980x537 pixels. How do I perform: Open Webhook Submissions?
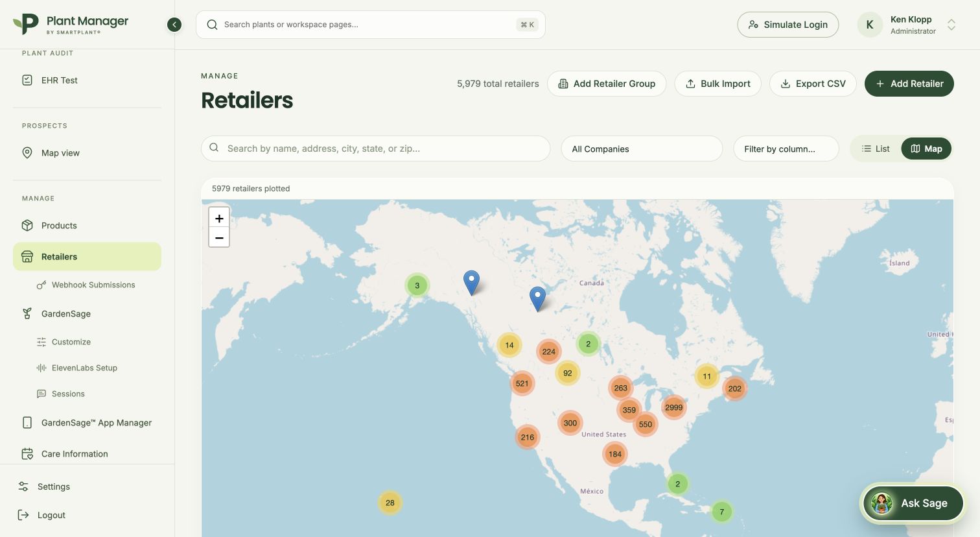click(93, 285)
